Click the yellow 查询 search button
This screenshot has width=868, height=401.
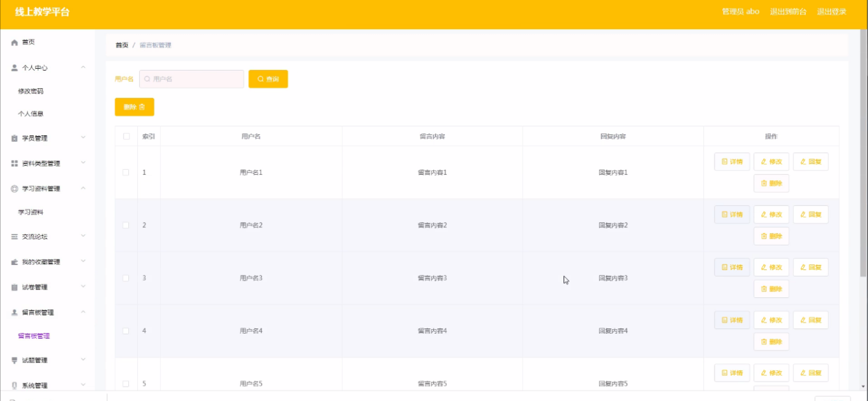pyautogui.click(x=268, y=79)
